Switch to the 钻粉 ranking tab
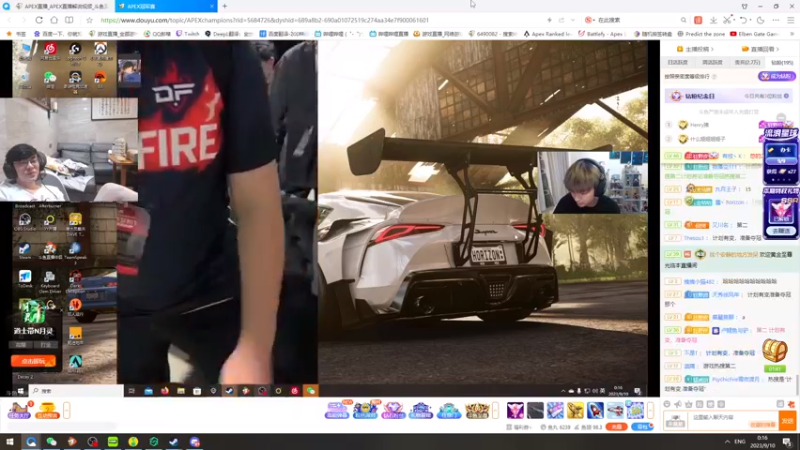Screen dimensions: 800x450 782,62
